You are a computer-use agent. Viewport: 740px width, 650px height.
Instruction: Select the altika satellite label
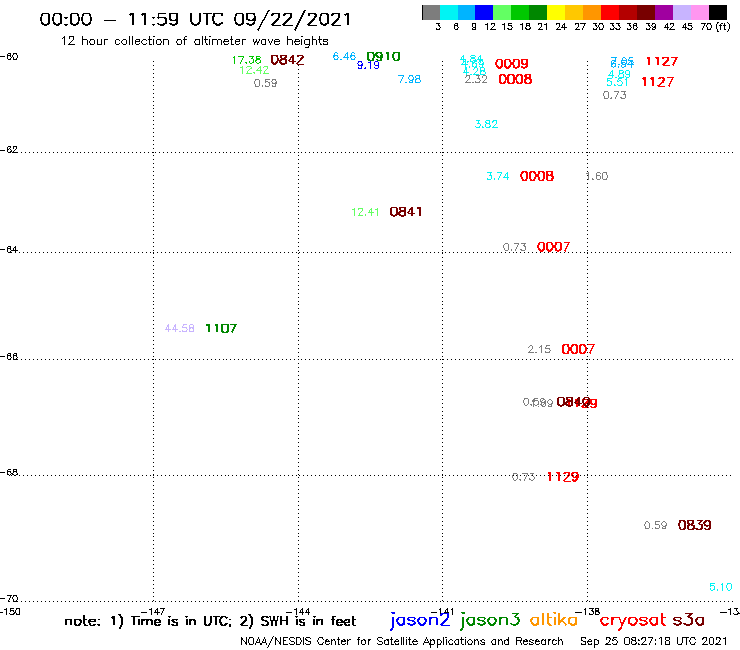click(x=554, y=619)
